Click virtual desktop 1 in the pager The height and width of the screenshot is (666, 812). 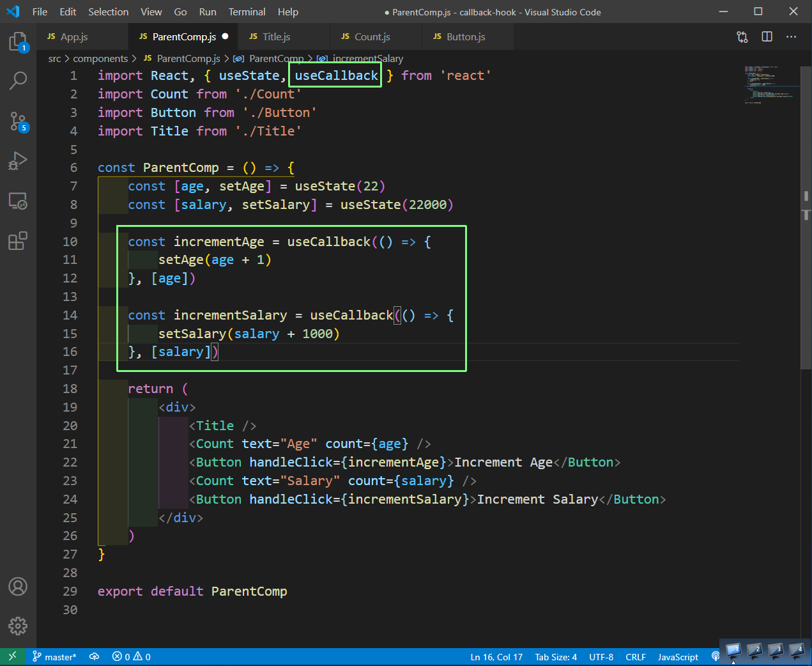733,651
